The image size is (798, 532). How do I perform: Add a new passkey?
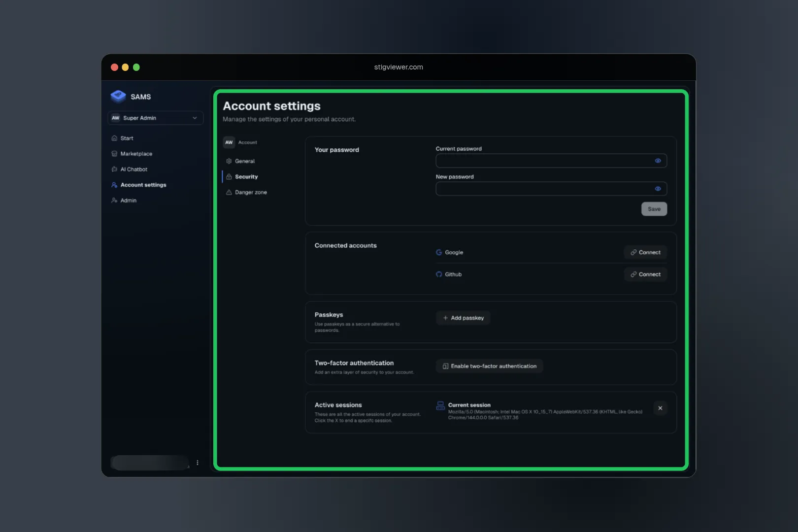point(463,318)
